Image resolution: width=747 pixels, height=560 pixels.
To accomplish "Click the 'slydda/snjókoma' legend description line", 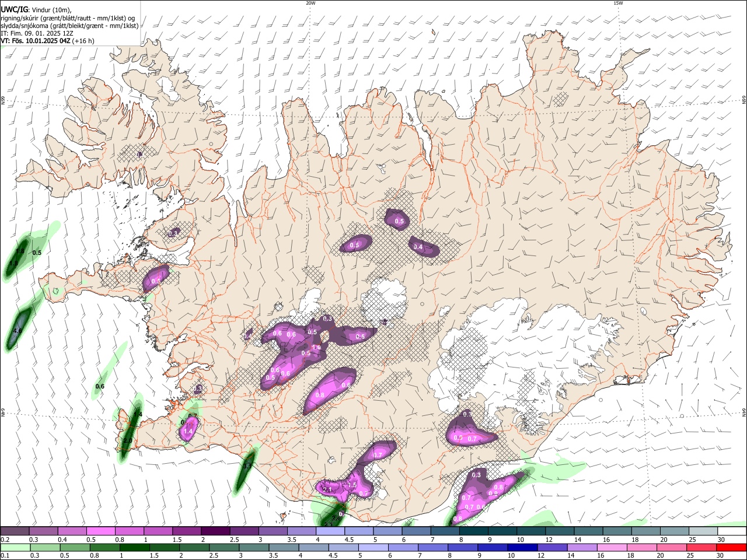I will tap(69, 26).
